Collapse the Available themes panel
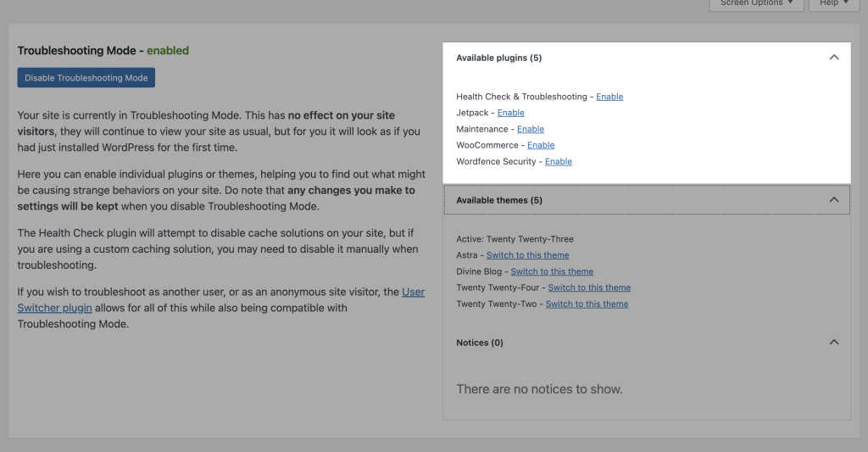The width and height of the screenshot is (868, 452). [833, 200]
